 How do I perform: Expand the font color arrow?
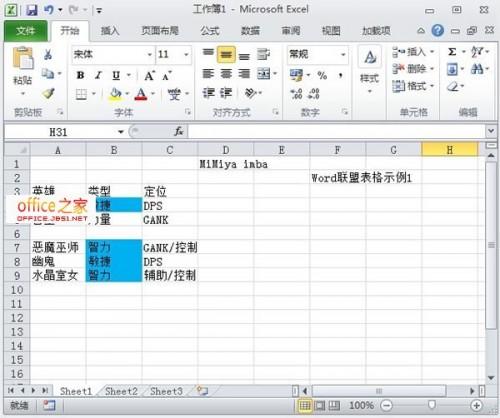coord(153,94)
